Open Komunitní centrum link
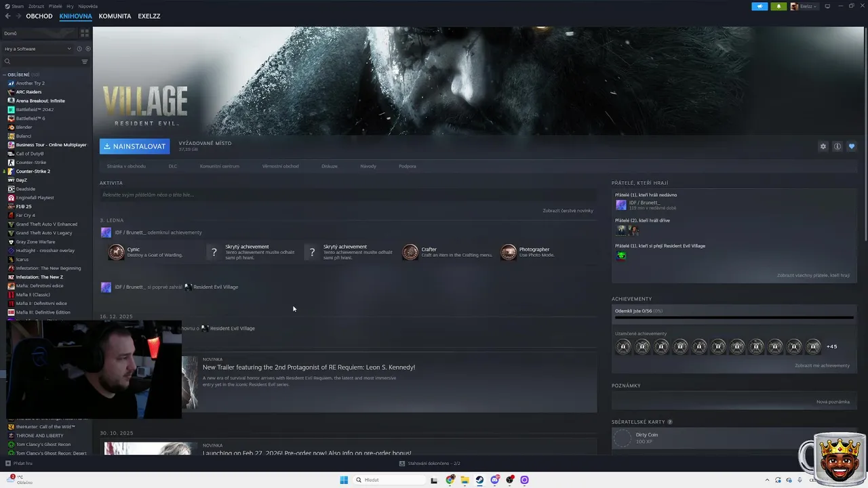Screen dimensions: 868x488 220,166
